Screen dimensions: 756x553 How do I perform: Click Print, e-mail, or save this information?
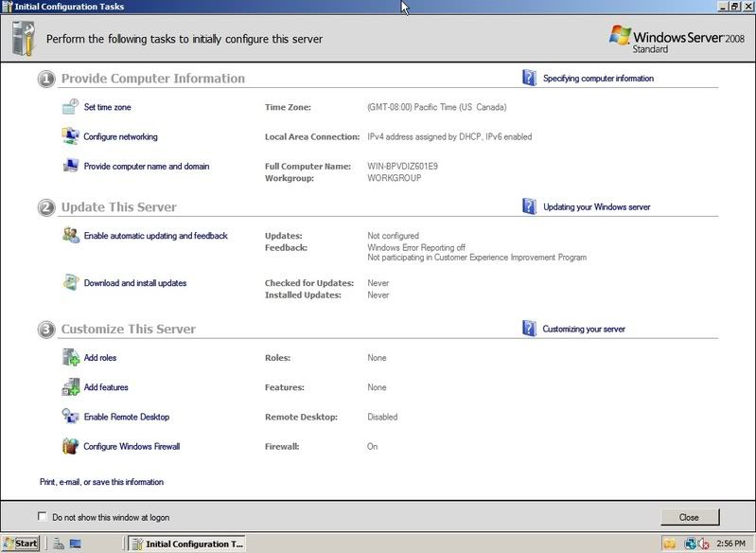[x=102, y=482]
